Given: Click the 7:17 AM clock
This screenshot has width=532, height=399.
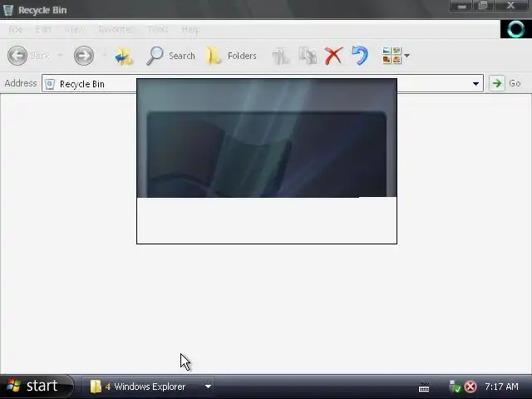Looking at the screenshot, I should click(501, 387).
